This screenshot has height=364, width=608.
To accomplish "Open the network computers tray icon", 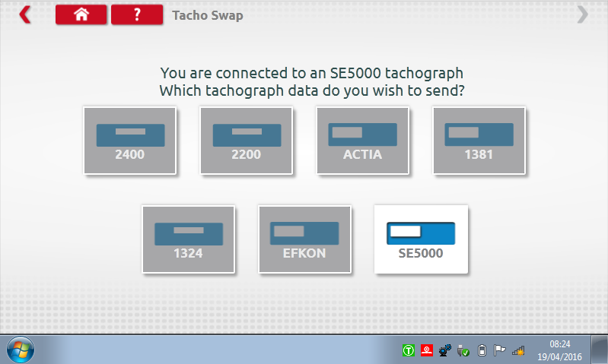I will (444, 350).
